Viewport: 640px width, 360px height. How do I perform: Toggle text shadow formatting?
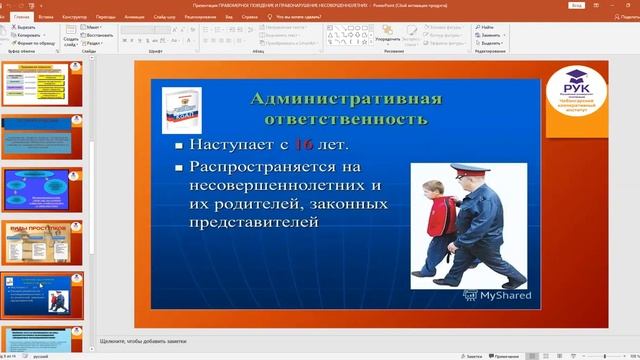pos(147,41)
